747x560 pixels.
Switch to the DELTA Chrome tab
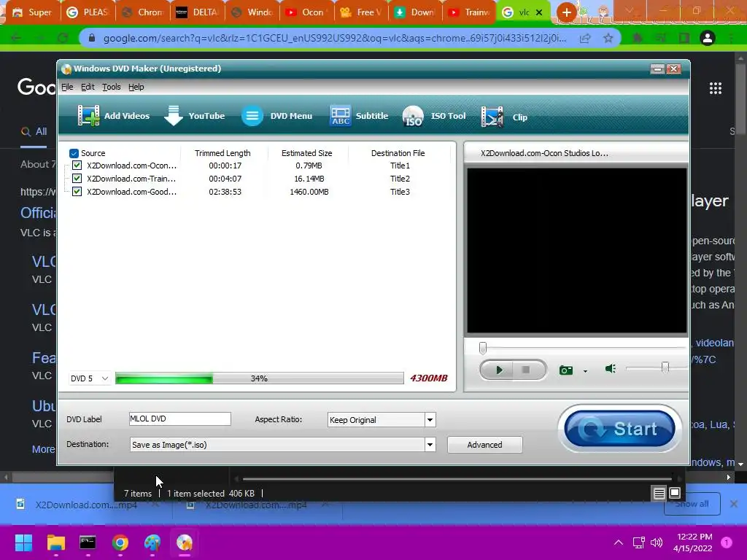[196, 12]
